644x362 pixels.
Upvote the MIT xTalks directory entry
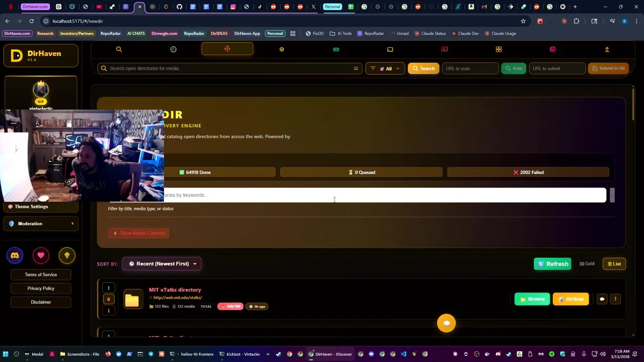click(x=108, y=288)
